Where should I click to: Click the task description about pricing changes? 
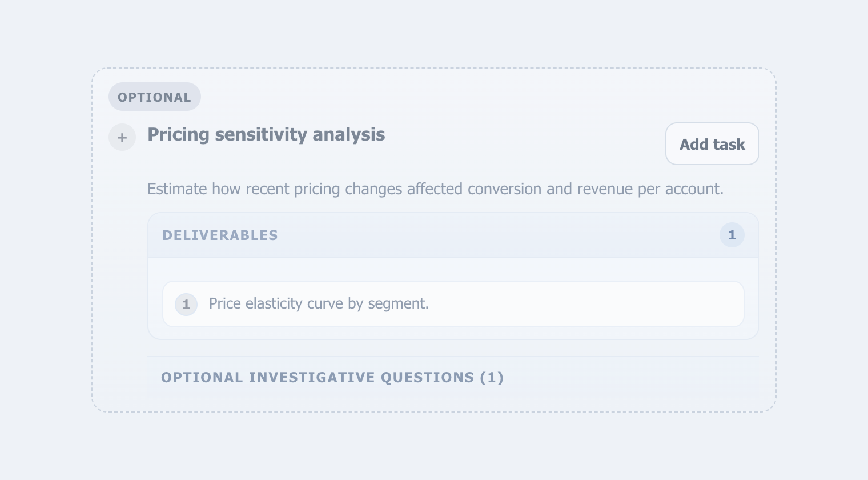(435, 189)
